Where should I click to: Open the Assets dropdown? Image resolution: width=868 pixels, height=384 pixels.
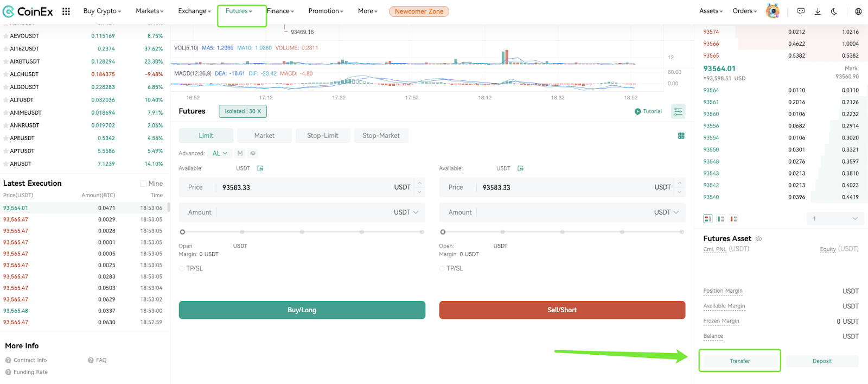pyautogui.click(x=711, y=11)
